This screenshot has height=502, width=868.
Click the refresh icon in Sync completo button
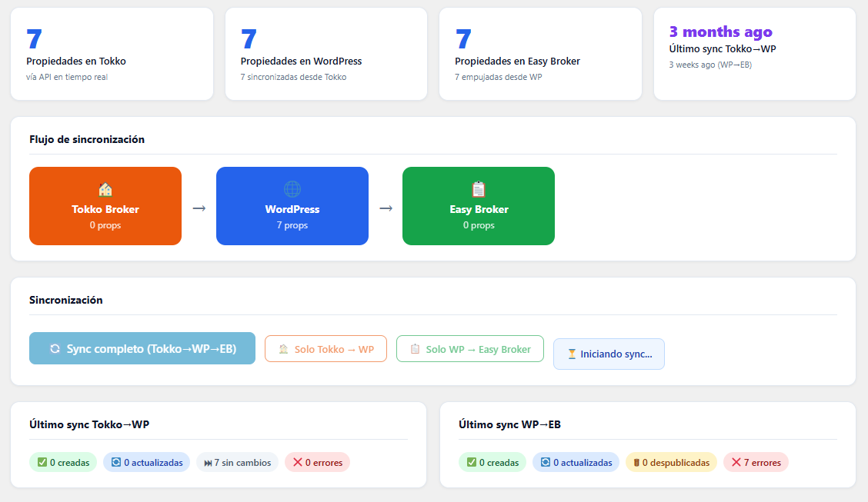pyautogui.click(x=55, y=349)
